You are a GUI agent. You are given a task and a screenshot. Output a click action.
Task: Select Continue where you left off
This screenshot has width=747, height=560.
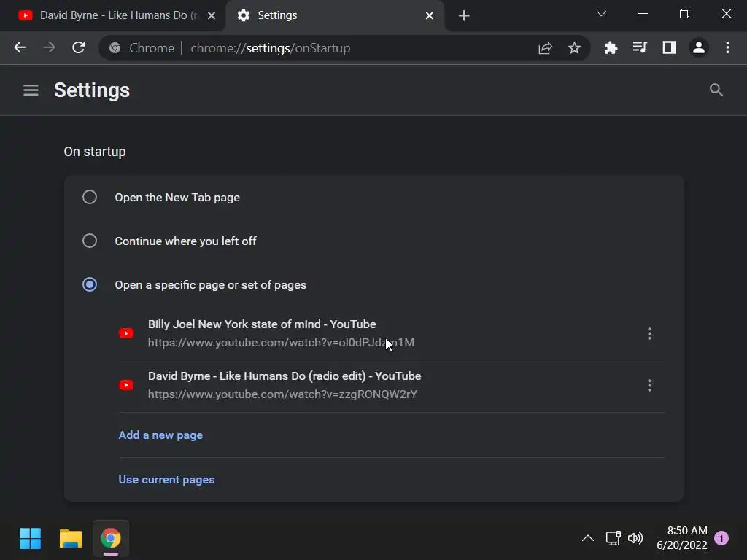[90, 241]
